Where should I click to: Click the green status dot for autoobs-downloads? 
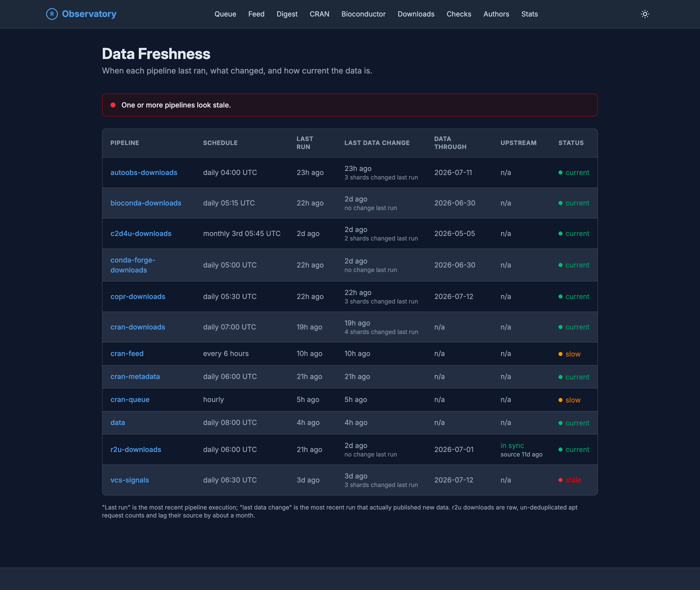[x=560, y=172]
